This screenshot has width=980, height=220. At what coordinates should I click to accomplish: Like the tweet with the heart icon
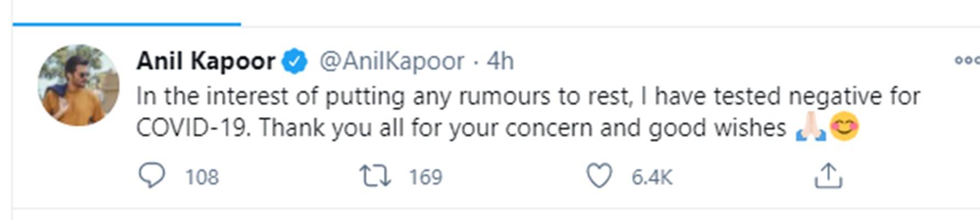(599, 176)
